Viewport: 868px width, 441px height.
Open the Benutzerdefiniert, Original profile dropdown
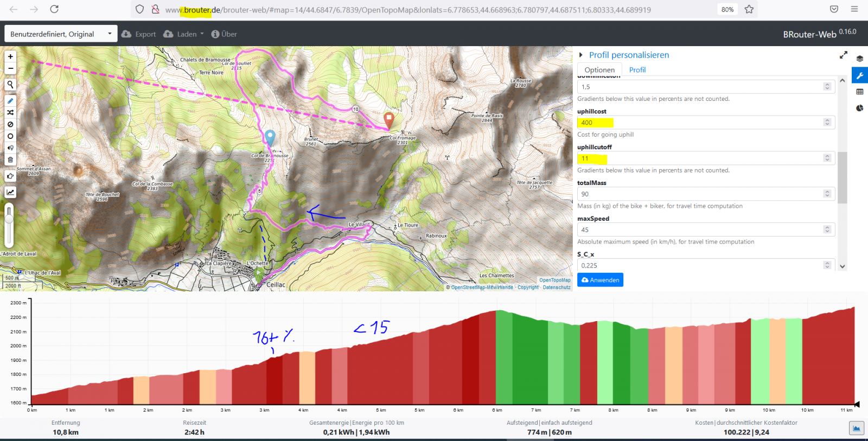click(61, 34)
